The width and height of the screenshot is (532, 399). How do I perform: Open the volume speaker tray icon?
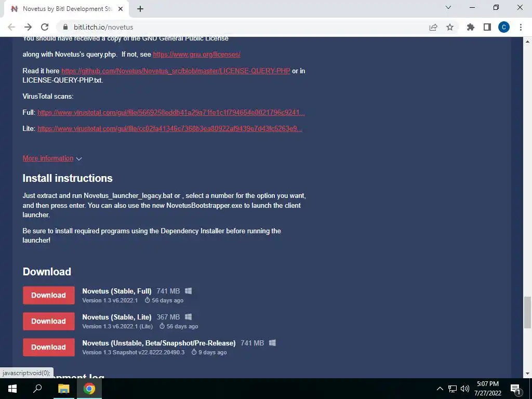465,389
